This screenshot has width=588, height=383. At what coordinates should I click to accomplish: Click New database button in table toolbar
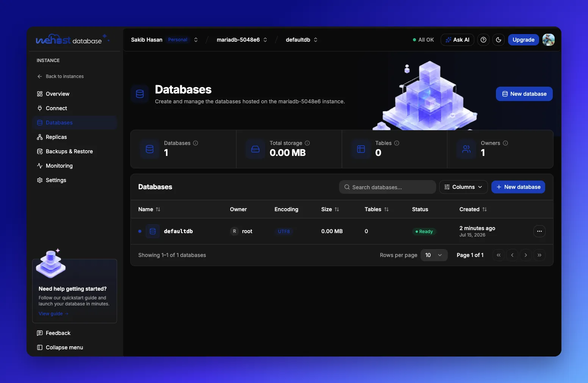pos(518,187)
